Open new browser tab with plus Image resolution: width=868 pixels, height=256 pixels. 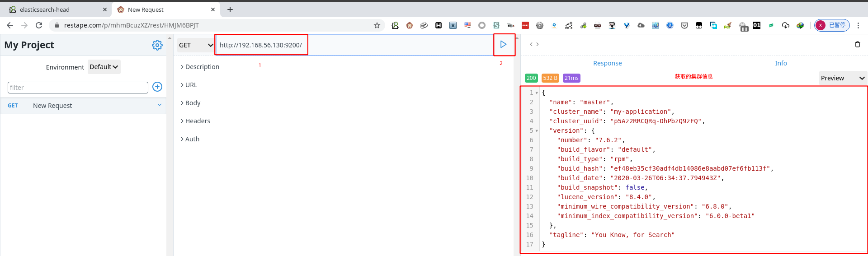coord(230,9)
